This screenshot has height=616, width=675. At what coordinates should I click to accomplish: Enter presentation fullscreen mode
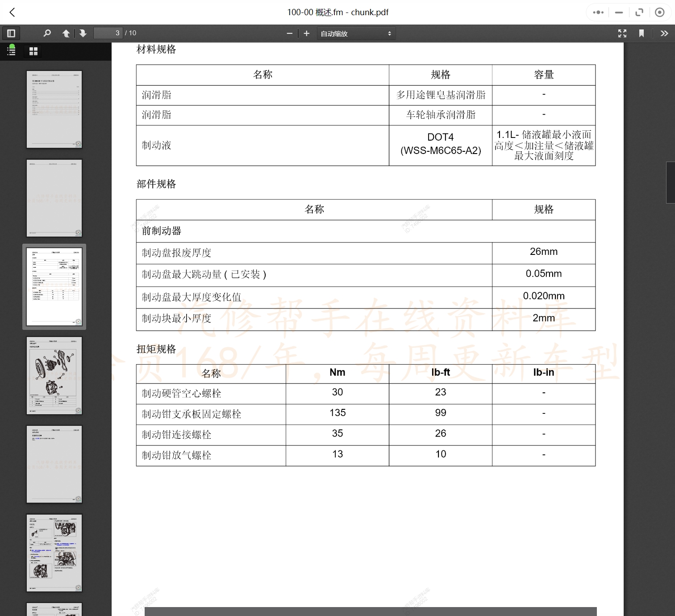622,33
